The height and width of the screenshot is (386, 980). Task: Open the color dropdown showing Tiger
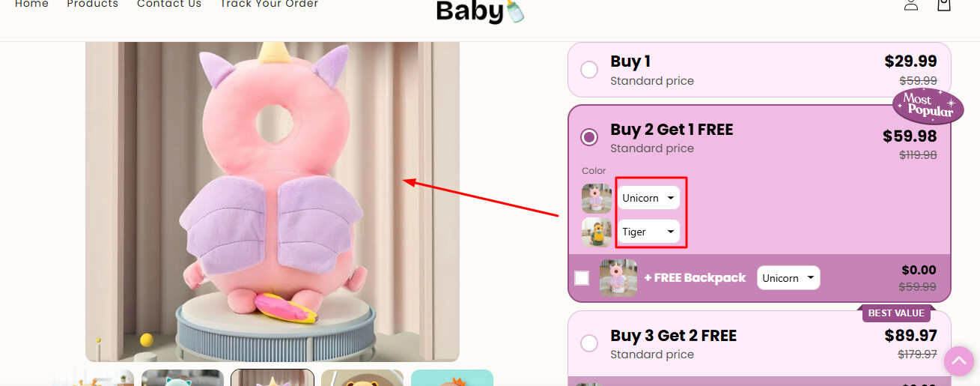click(x=648, y=232)
